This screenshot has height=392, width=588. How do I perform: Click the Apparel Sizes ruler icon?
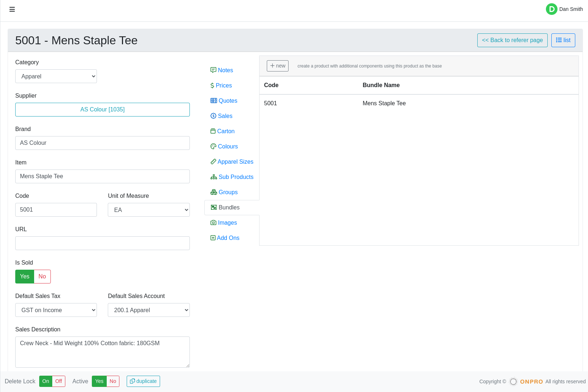213,162
